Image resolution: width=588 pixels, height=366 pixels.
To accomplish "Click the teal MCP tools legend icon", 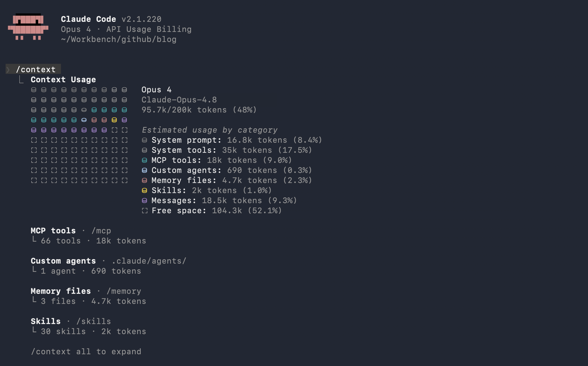I will (144, 160).
